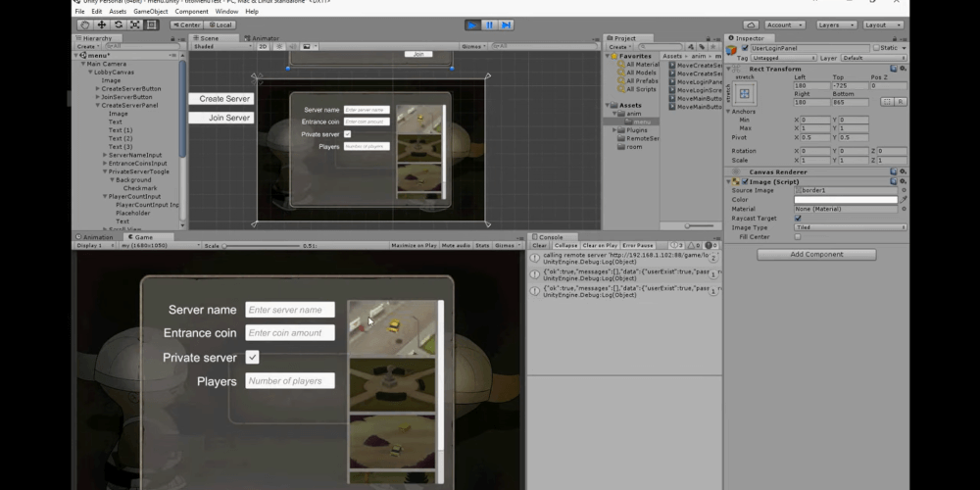Screen dimensions: 980x490
Task: Click the Play button
Action: tap(472, 24)
